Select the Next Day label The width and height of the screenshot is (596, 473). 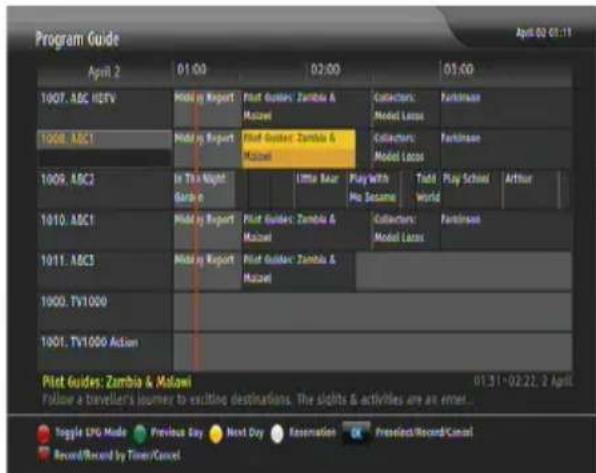tap(245, 433)
